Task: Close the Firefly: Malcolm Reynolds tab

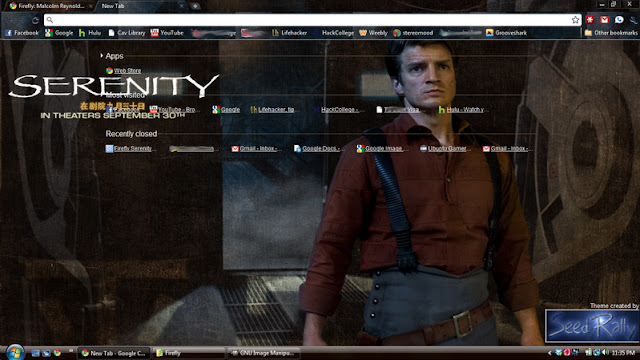Action: [x=91, y=6]
